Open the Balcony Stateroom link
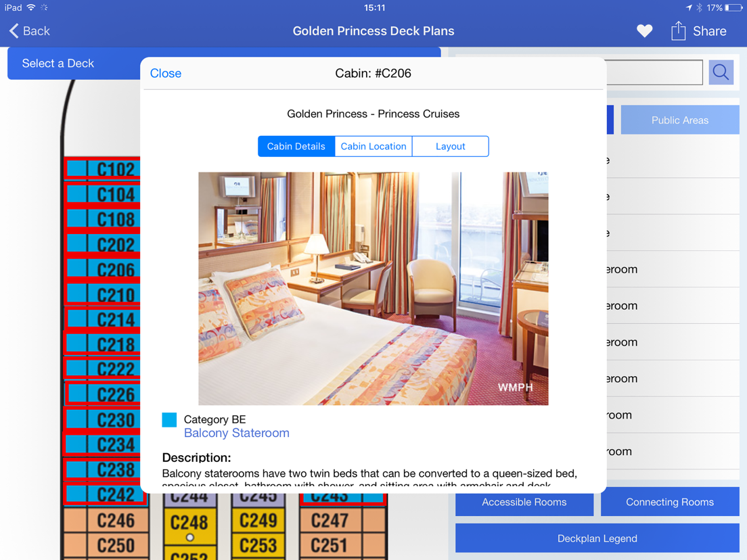747x560 pixels. (x=237, y=433)
